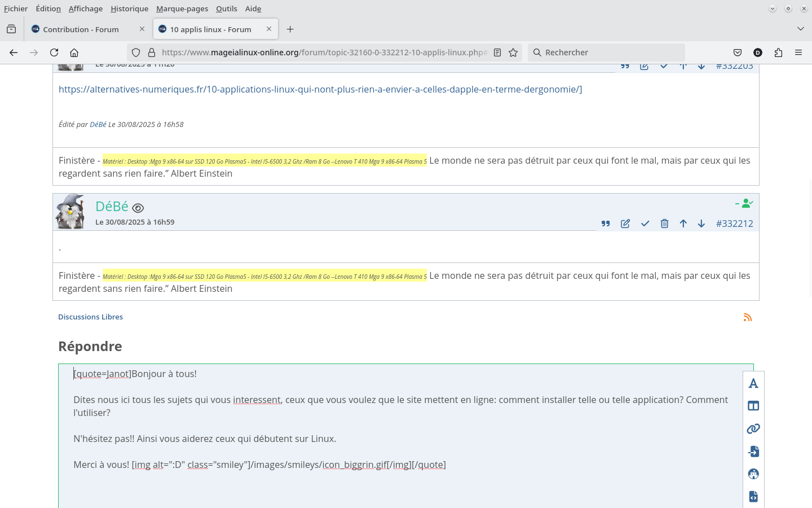
Task: Edit post #332212 with the pencil icon
Action: pyautogui.click(x=625, y=224)
